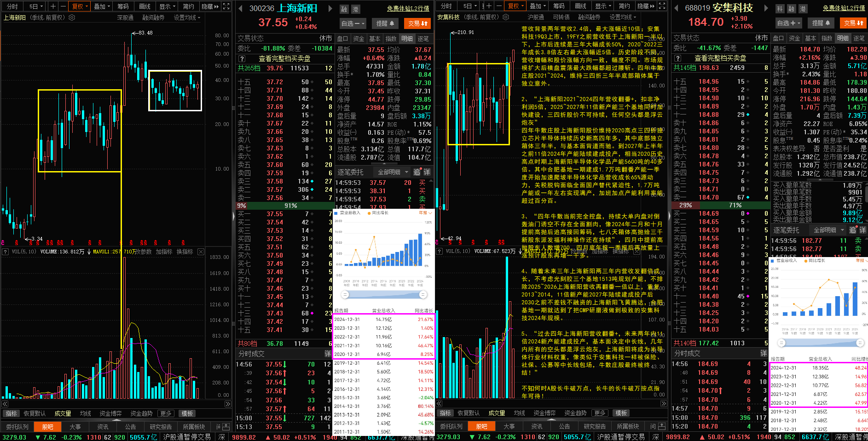The height and width of the screenshot is (441, 868).
Task: Click the right slider handle under 上海新阳 revenue chart
Action: [x=424, y=295]
